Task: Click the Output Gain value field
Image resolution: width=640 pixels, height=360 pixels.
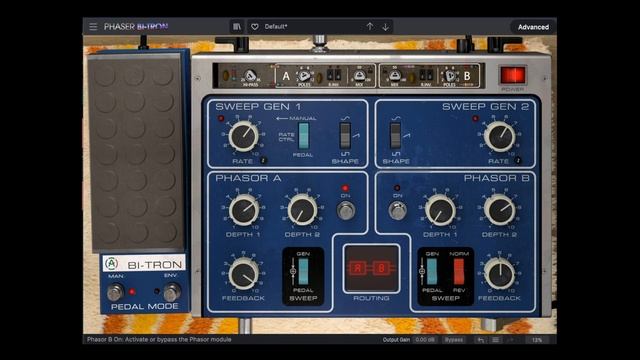Action: tap(425, 340)
